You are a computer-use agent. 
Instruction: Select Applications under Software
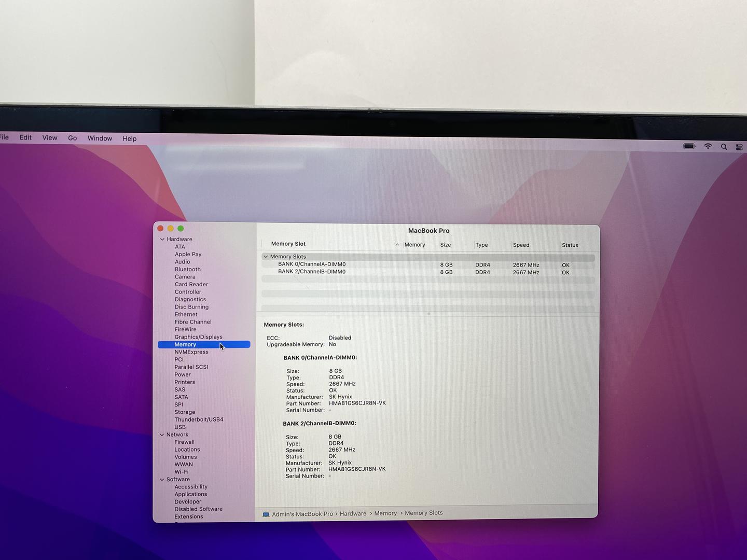pos(191,495)
